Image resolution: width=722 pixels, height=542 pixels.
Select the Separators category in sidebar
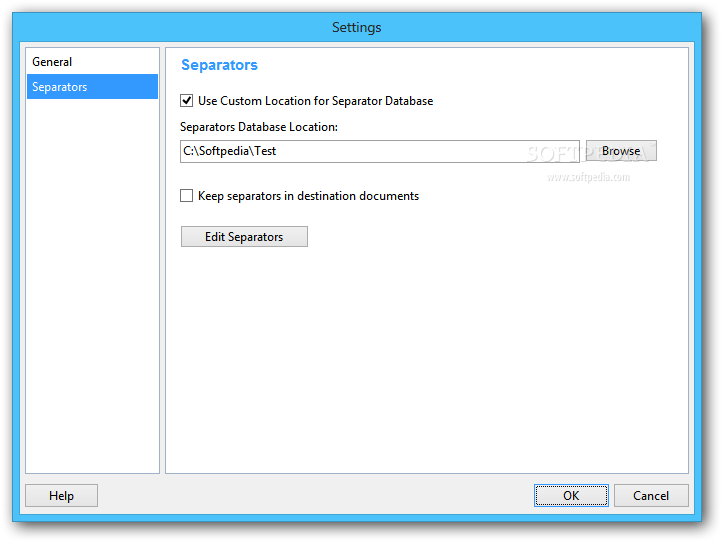[92, 87]
